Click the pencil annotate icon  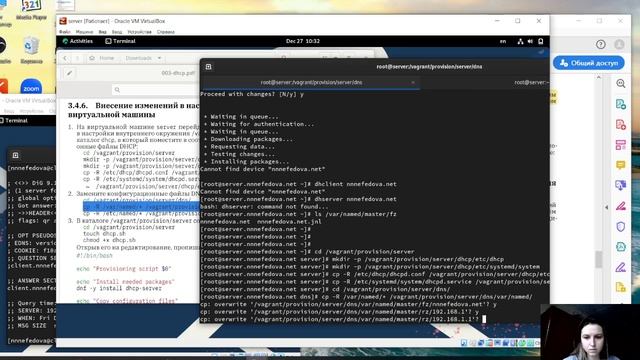pos(69,73)
